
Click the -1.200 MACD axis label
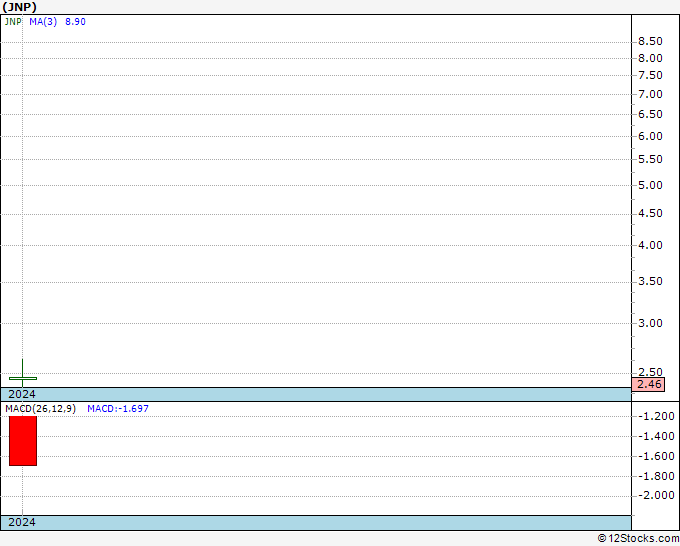click(656, 416)
